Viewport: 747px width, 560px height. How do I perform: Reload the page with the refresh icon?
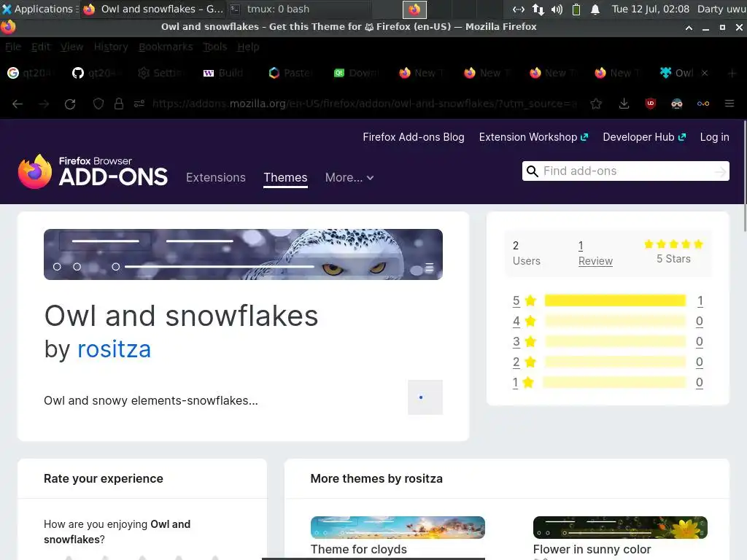70,104
